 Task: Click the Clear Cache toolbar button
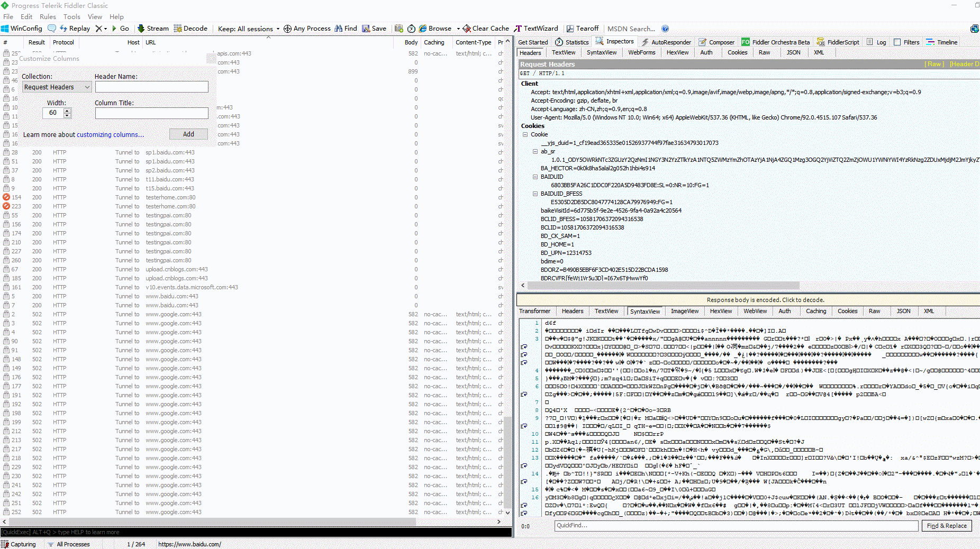tap(486, 29)
